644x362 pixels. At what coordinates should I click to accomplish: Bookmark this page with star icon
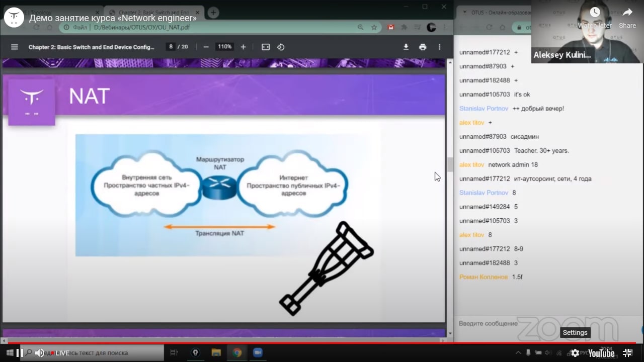374,27
